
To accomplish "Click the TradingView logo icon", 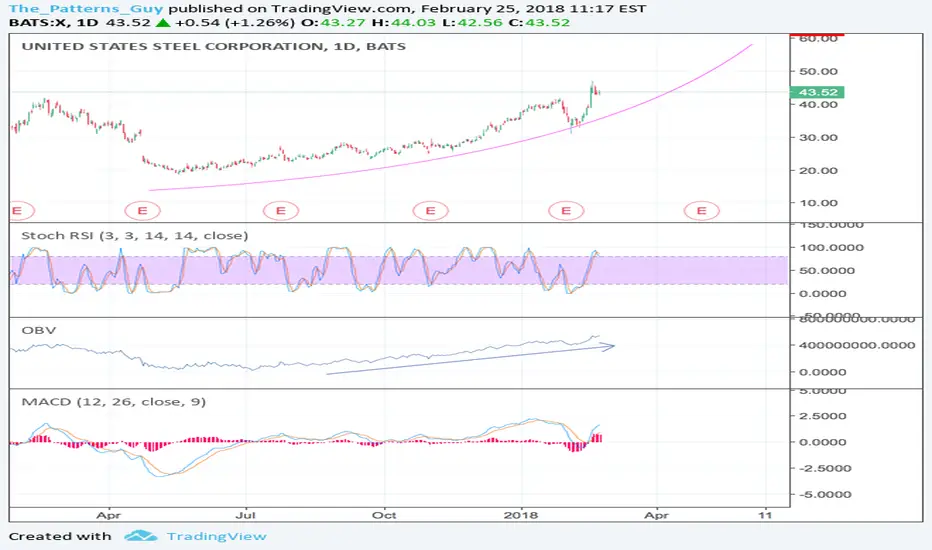I will [x=141, y=536].
